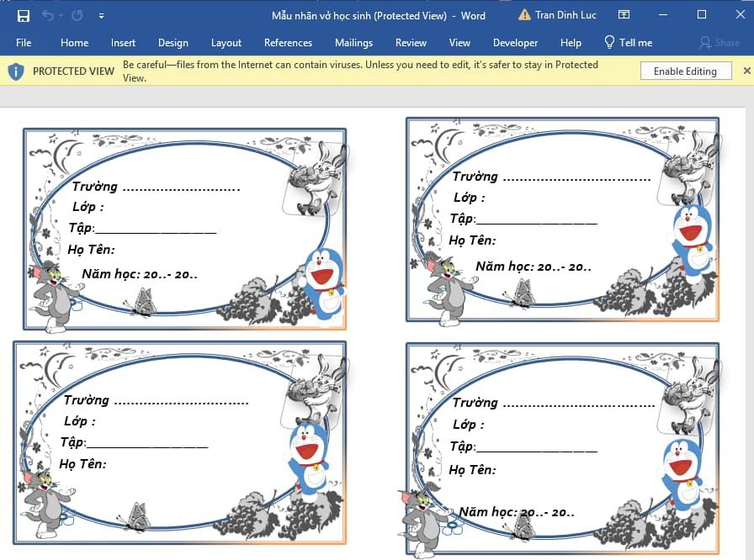Go to the References tab

click(288, 43)
